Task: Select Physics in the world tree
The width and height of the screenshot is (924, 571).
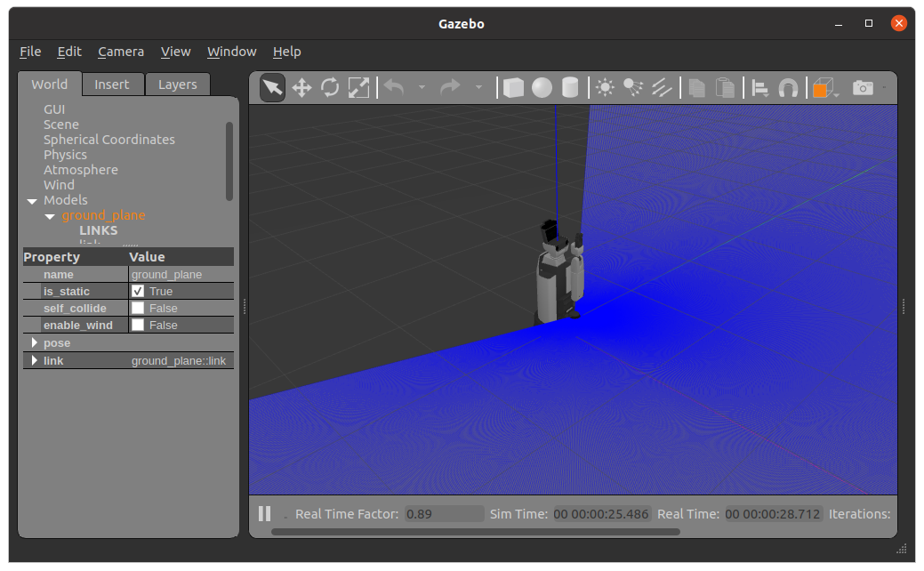Action: coord(65,155)
